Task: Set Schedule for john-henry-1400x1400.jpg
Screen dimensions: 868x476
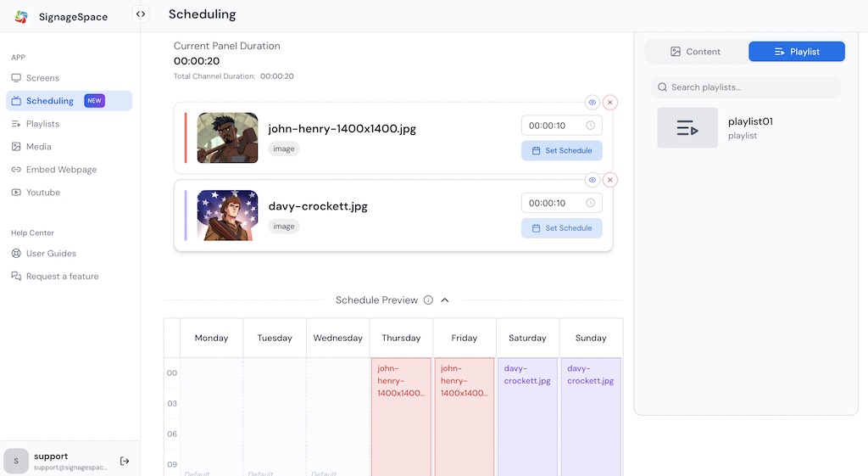Action: [561, 151]
